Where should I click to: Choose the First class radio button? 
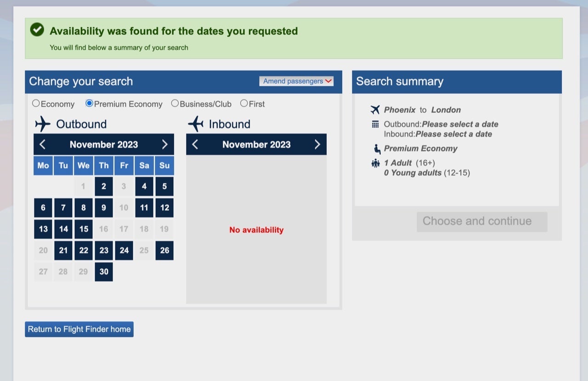[x=244, y=103]
